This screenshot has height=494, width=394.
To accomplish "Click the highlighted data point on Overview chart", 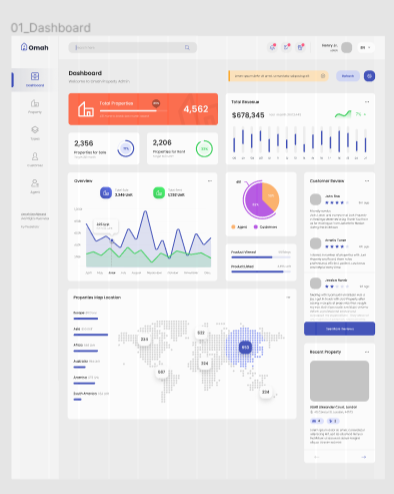I will [112, 240].
